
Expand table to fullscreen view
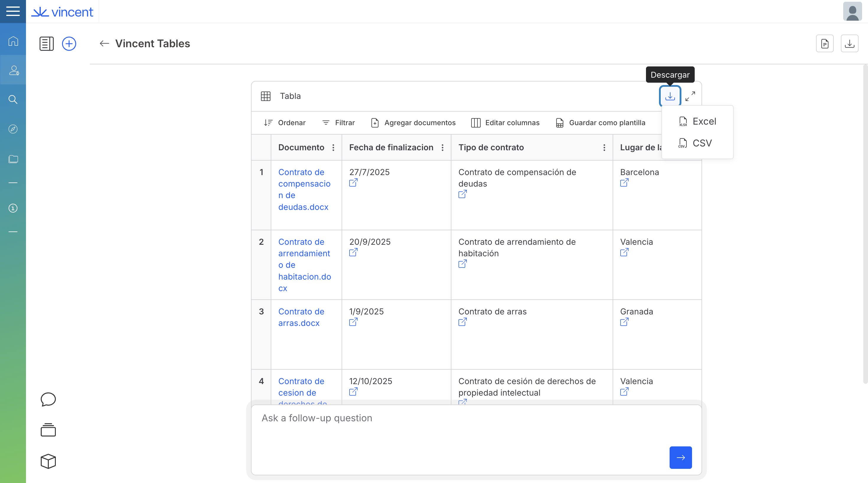click(690, 97)
